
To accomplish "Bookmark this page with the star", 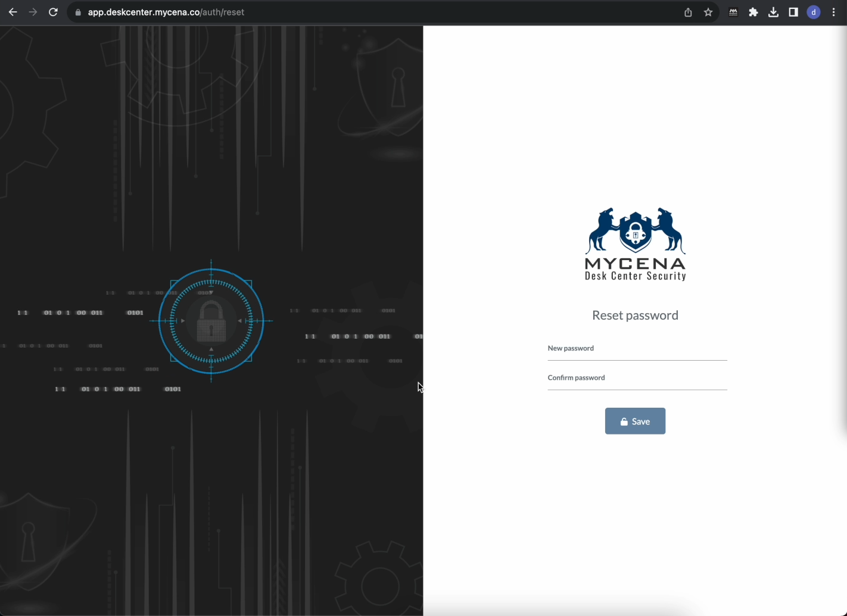I will pyautogui.click(x=708, y=12).
